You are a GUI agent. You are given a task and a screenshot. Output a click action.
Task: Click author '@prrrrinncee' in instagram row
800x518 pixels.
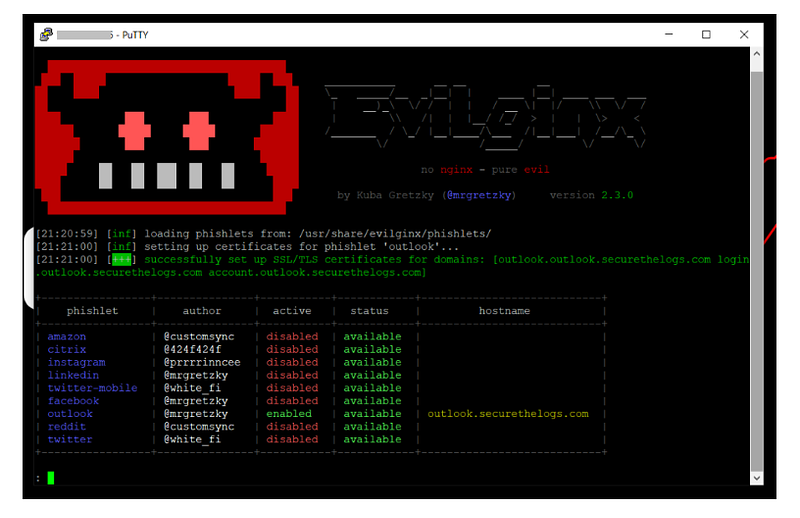click(202, 362)
